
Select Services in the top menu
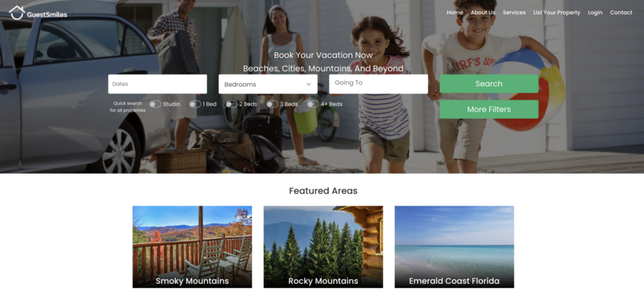[x=514, y=13]
